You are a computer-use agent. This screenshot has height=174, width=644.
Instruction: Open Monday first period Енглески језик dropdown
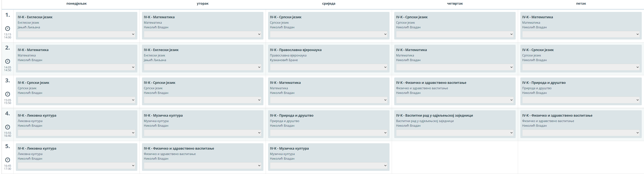(76, 34)
